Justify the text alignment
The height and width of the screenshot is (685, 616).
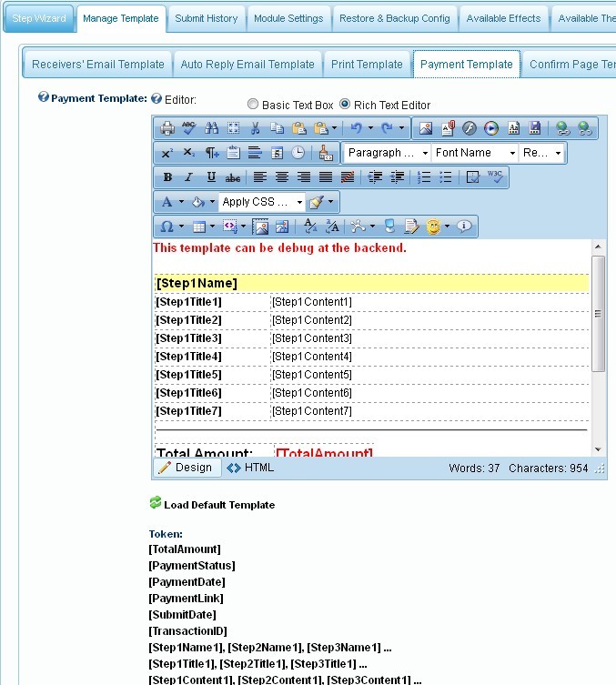pos(326,177)
